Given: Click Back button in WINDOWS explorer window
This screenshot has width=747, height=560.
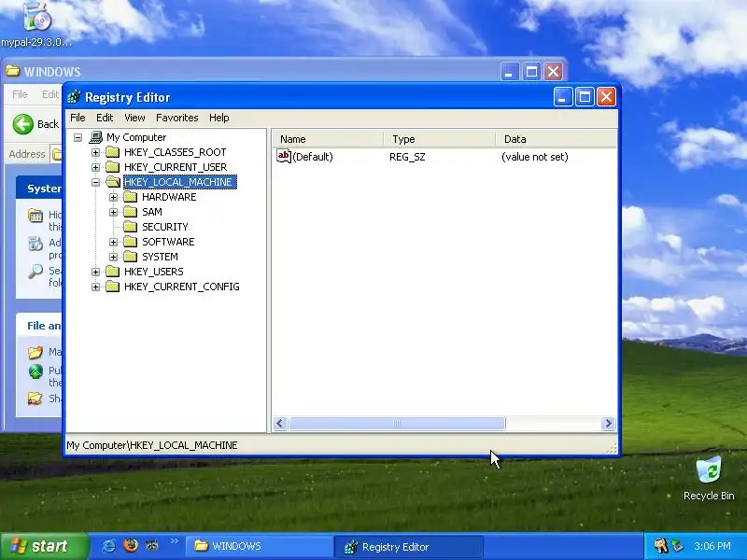Looking at the screenshot, I should click(x=35, y=124).
